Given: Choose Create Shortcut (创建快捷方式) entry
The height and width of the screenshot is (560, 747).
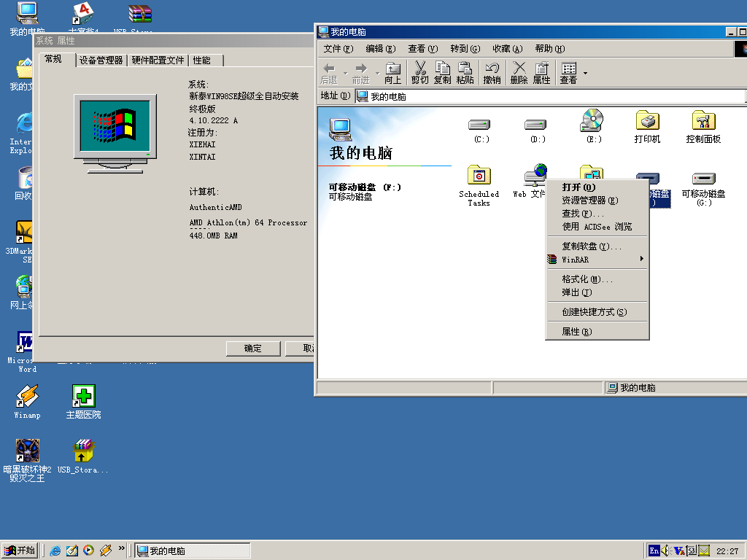Looking at the screenshot, I should tap(597, 312).
